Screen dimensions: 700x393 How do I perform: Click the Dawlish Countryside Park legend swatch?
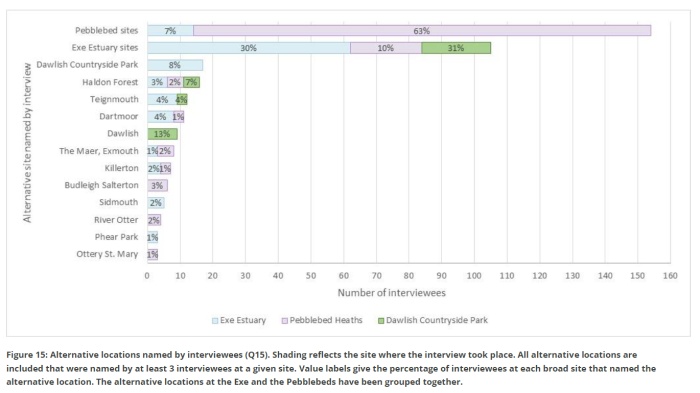(381, 321)
